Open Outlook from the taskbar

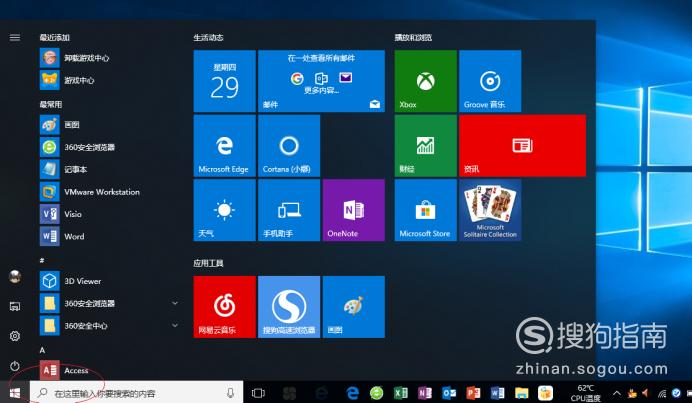point(449,393)
